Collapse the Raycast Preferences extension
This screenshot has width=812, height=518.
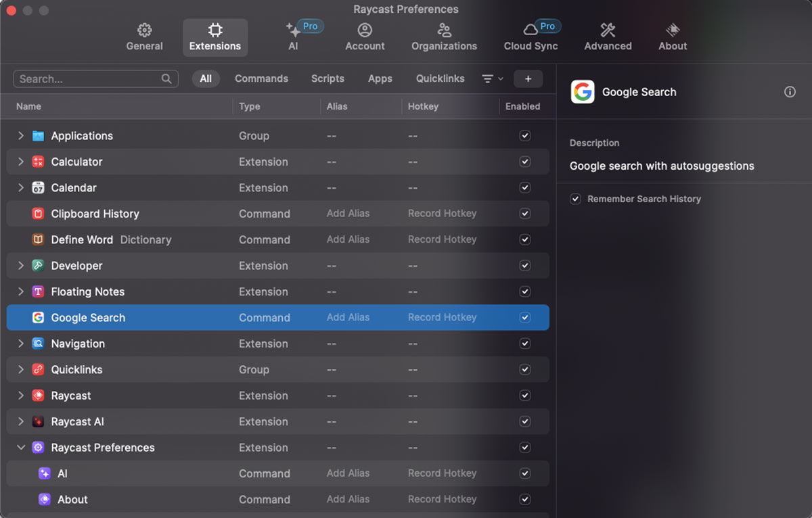[x=21, y=447]
